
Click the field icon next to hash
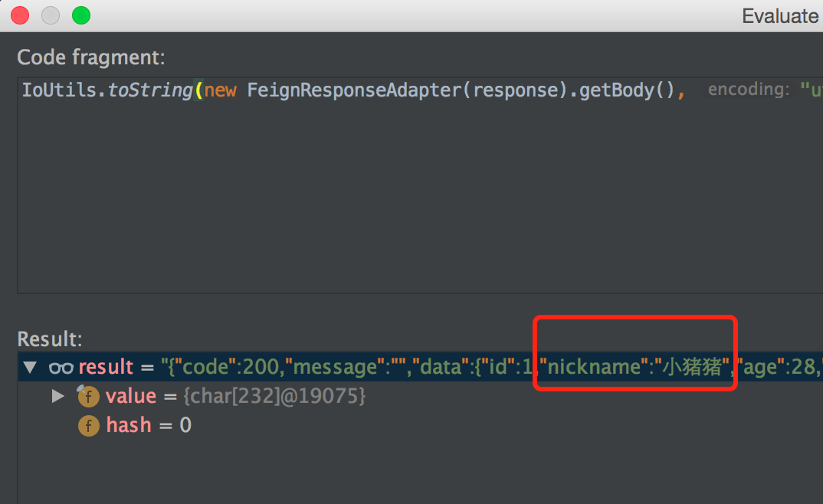click(x=89, y=426)
